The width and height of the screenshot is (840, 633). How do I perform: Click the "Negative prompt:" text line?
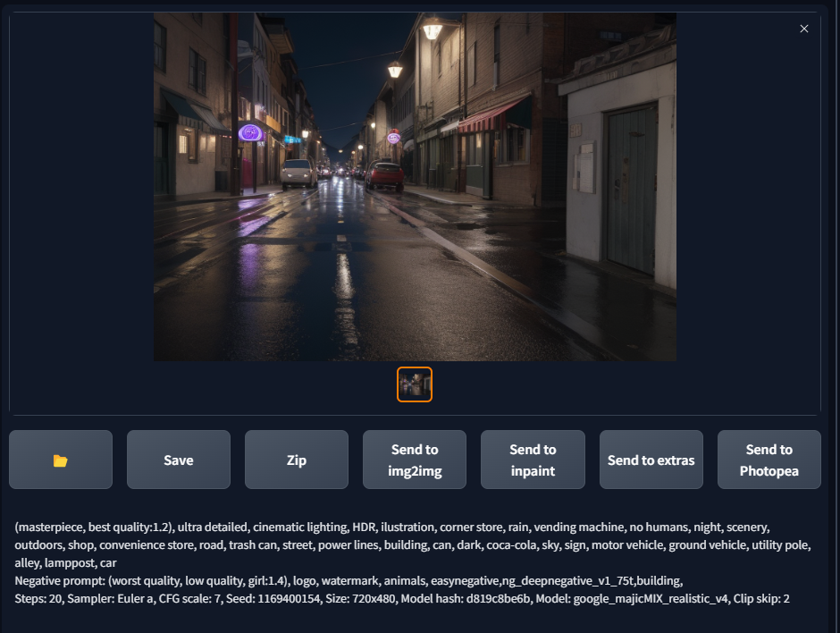(x=349, y=581)
